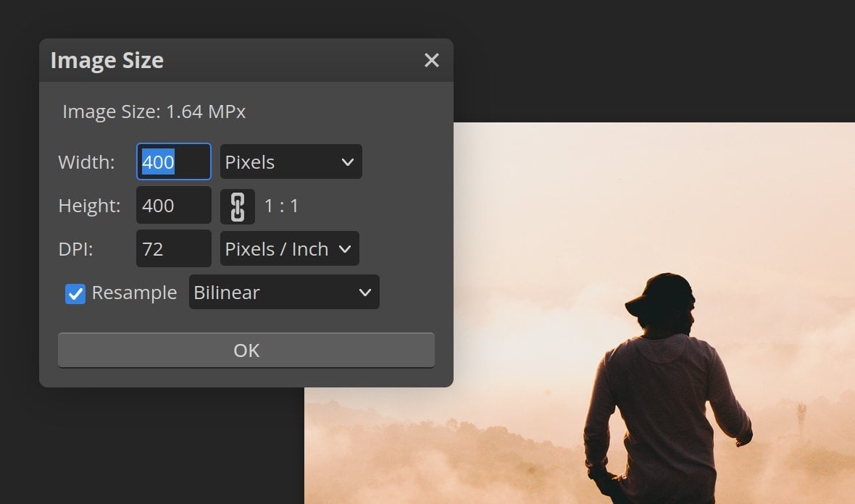The height and width of the screenshot is (504, 855).
Task: Focus the Width input field
Action: coord(174,162)
